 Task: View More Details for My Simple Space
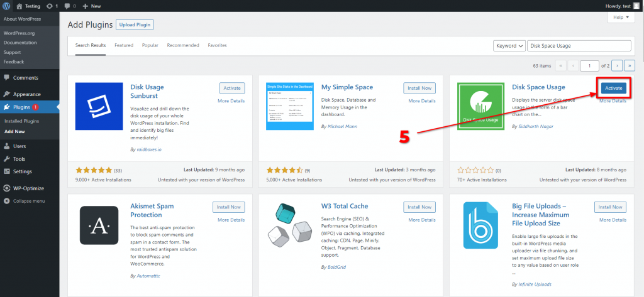click(x=422, y=101)
